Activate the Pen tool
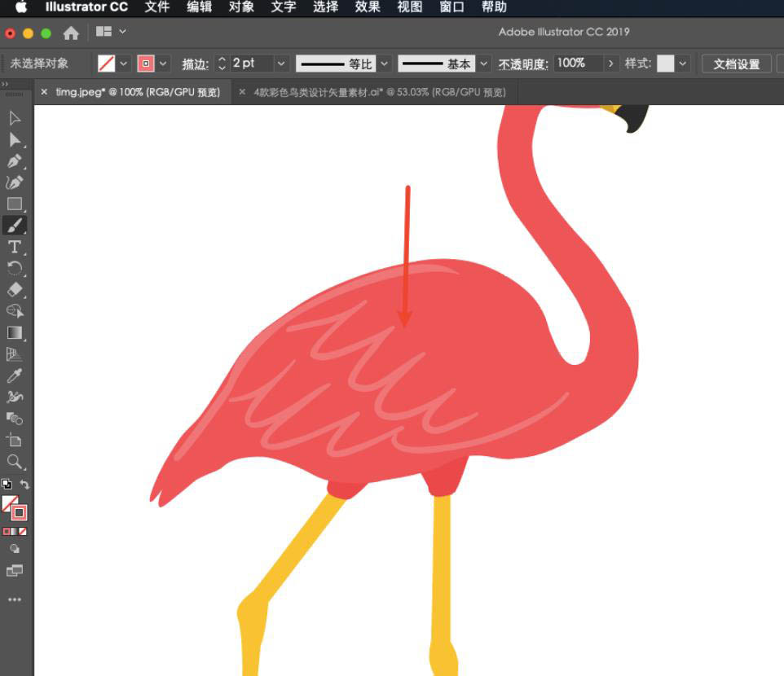784x676 pixels. pyautogui.click(x=14, y=161)
